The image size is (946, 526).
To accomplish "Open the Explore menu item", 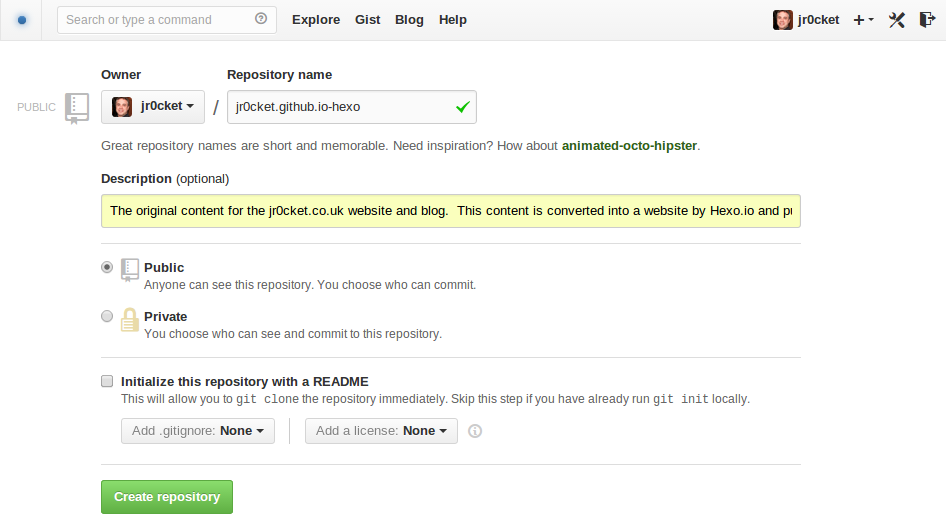I will 316,20.
